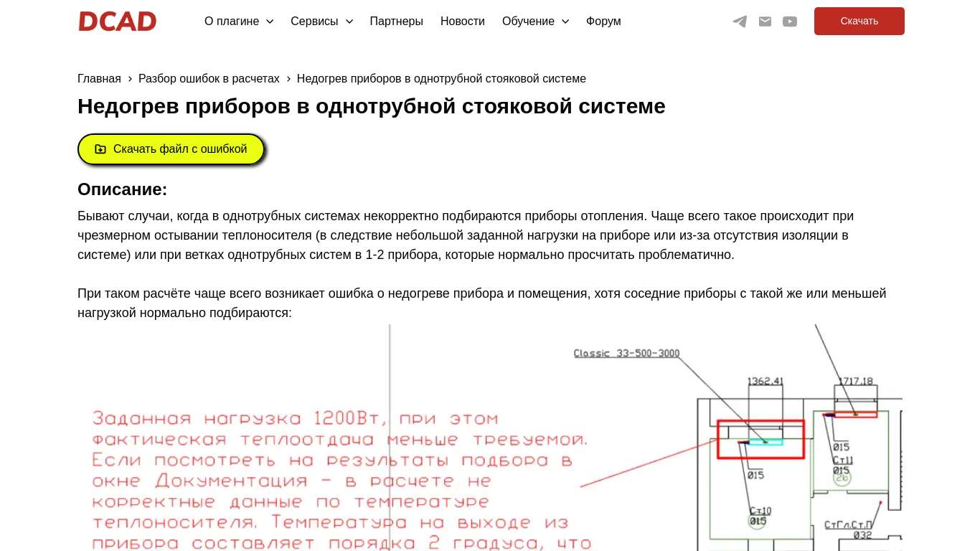Click the red "Скачать" button
Screen dimensions: 980x551
[859, 22]
